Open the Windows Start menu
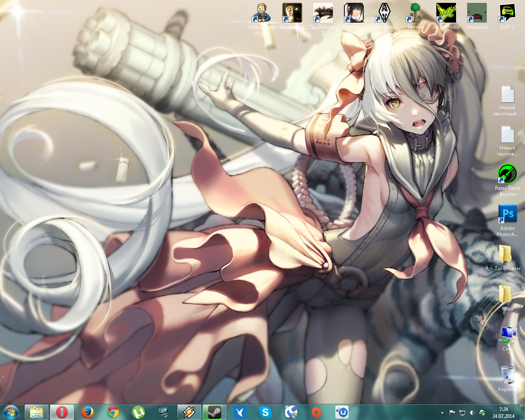The height and width of the screenshot is (420, 525). coord(11,412)
